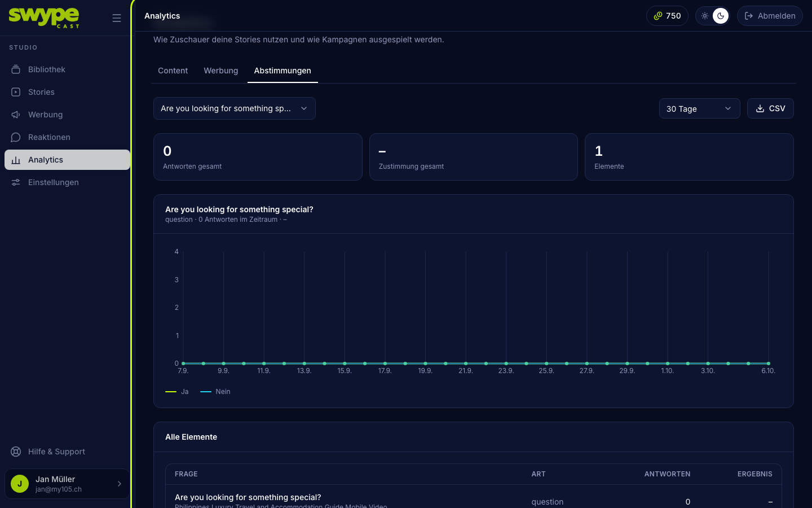Click the Stories play icon
The width and height of the screenshot is (812, 508).
16,92
